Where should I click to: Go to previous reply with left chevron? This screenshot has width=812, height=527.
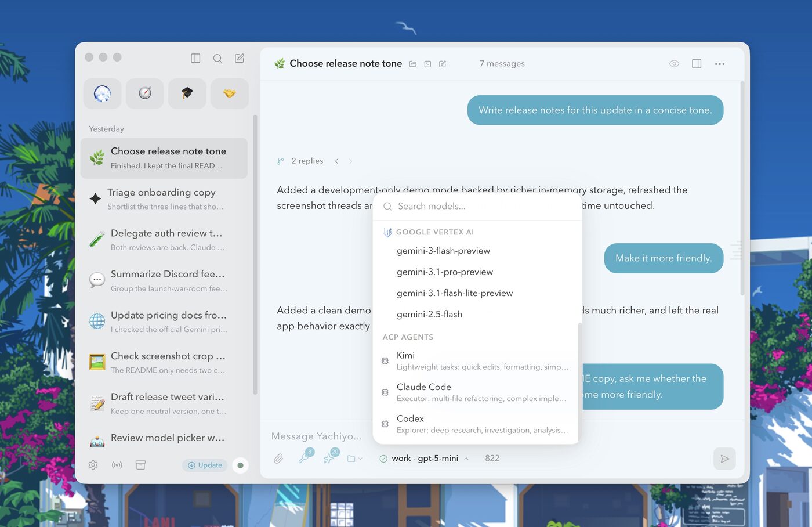[x=336, y=161]
